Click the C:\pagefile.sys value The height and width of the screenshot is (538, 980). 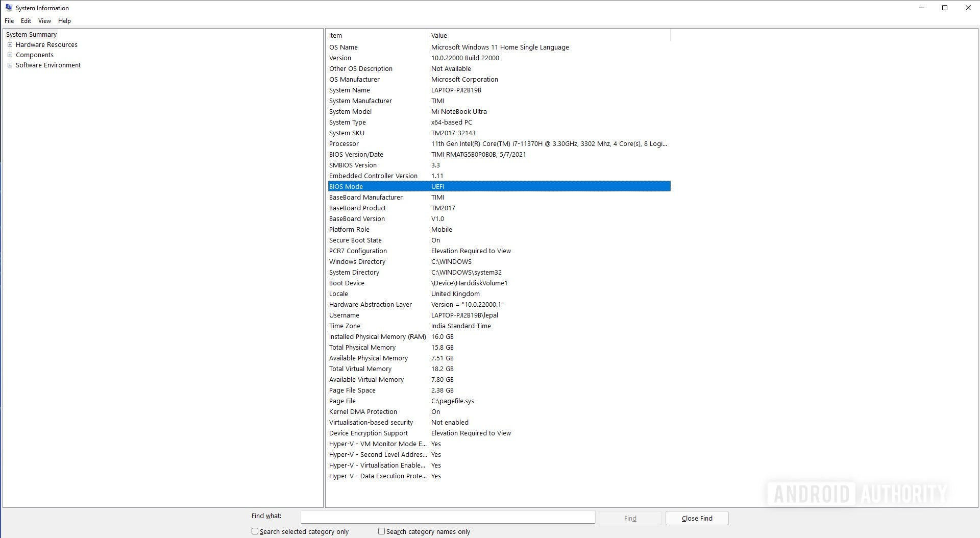[x=452, y=401]
